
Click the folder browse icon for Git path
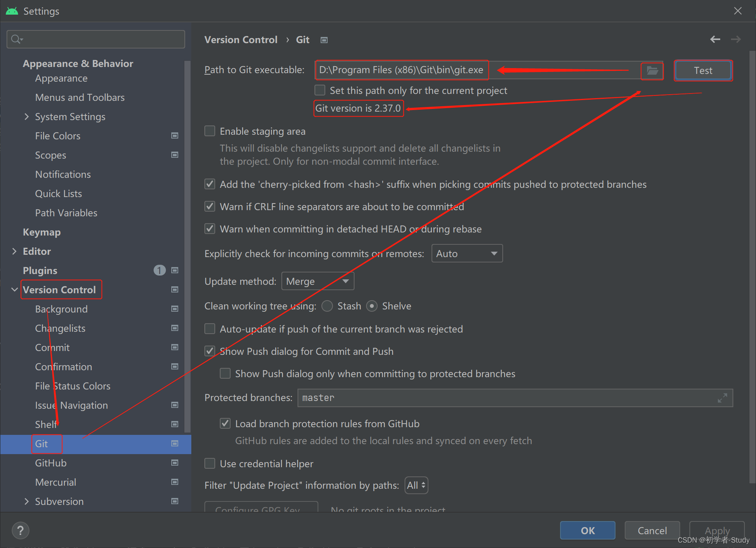click(653, 70)
